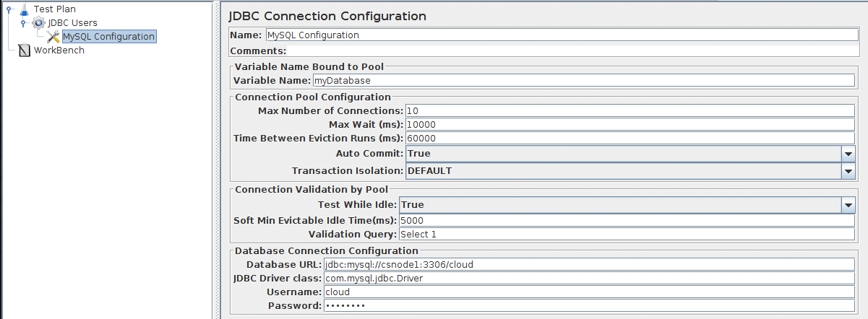Click the Validation Query field
This screenshot has width=868, height=319.
[x=626, y=234]
